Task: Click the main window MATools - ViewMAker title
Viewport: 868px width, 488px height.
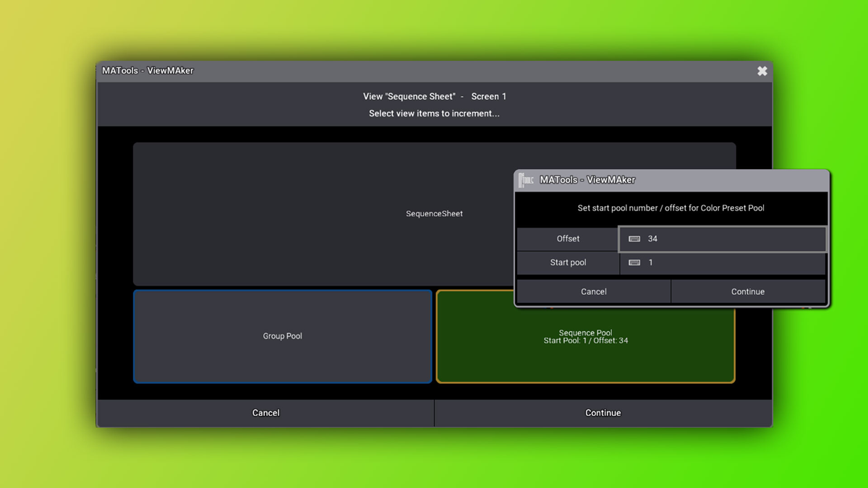Action: click(x=148, y=71)
